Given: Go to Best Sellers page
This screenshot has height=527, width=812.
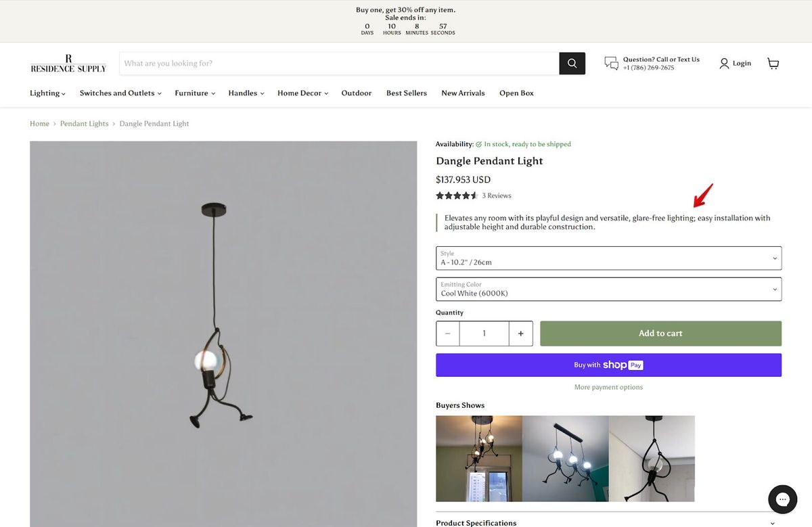Looking at the screenshot, I should coord(407,93).
